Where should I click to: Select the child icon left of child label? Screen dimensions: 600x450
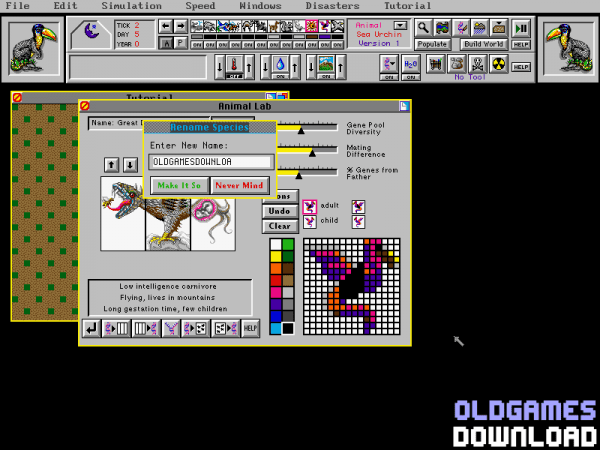(310, 222)
